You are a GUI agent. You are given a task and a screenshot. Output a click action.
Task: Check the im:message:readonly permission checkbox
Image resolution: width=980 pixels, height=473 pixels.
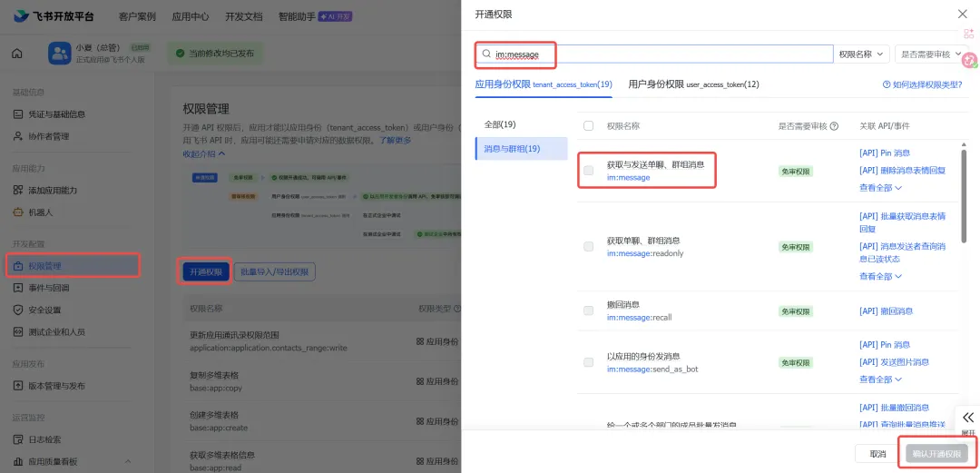click(x=588, y=247)
